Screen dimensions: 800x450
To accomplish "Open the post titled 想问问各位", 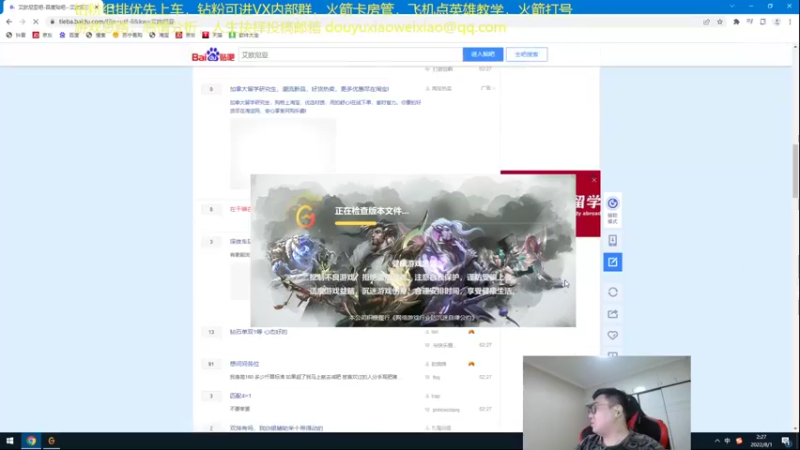I will coord(244,364).
